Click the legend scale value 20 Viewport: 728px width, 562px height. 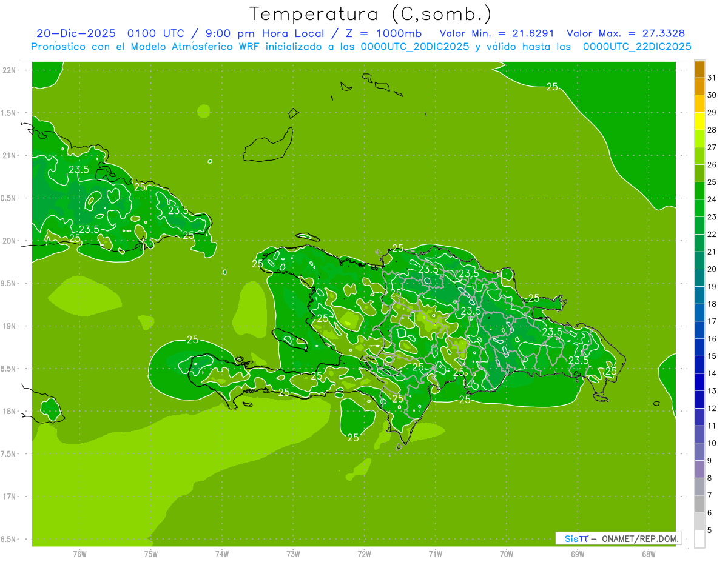712,269
